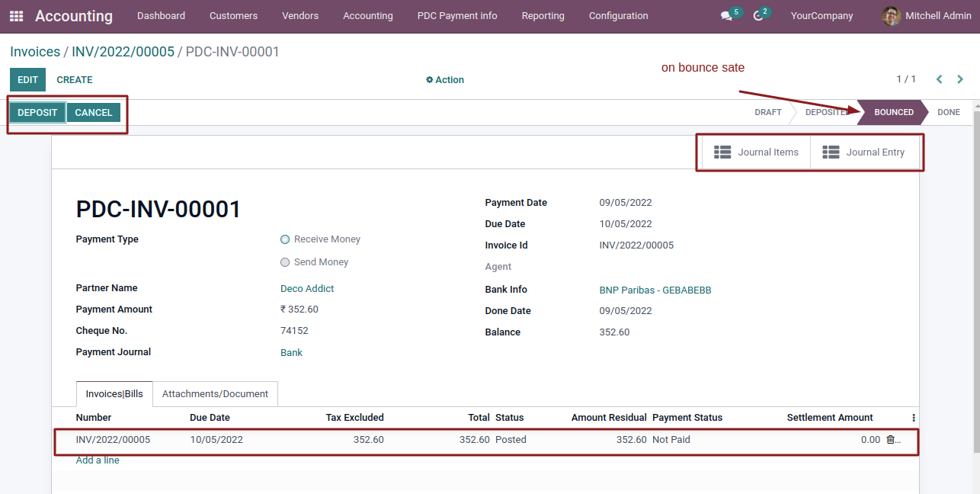Delete invoice line INV/2022/00005 trash icon

(890, 440)
